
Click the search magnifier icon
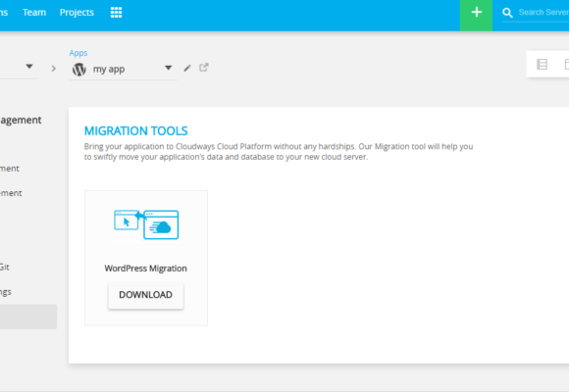pyautogui.click(x=507, y=13)
